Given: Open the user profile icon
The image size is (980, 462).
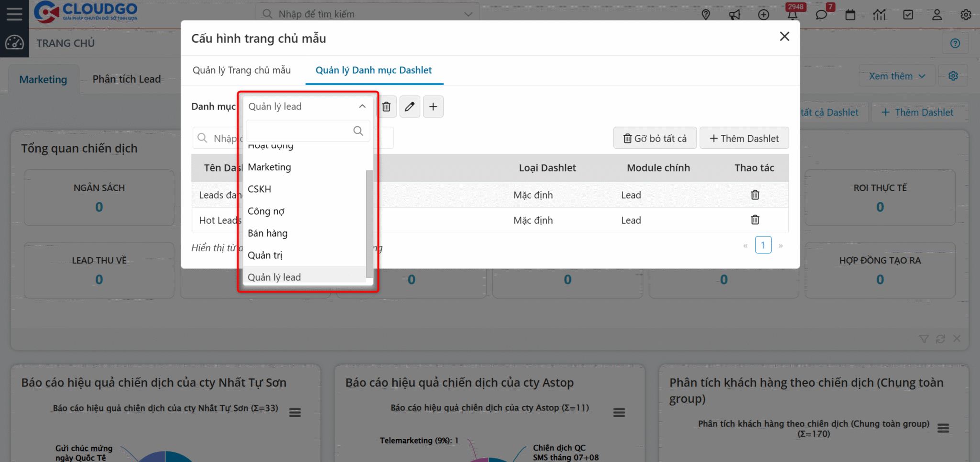Looking at the screenshot, I should pyautogui.click(x=937, y=15).
